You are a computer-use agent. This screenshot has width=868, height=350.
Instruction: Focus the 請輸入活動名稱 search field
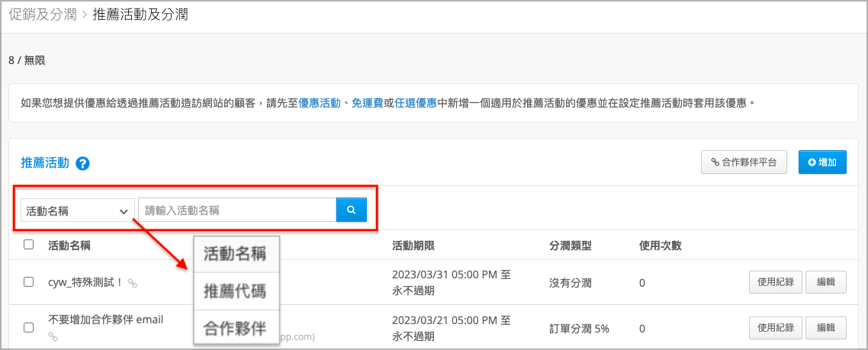tap(237, 210)
